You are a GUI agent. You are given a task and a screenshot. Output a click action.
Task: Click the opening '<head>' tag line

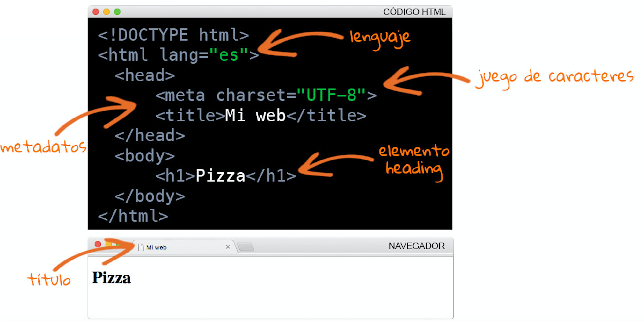pyautogui.click(x=145, y=75)
